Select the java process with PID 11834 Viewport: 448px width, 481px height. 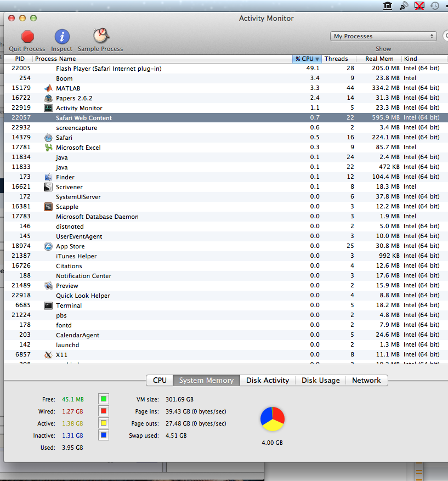pos(226,157)
